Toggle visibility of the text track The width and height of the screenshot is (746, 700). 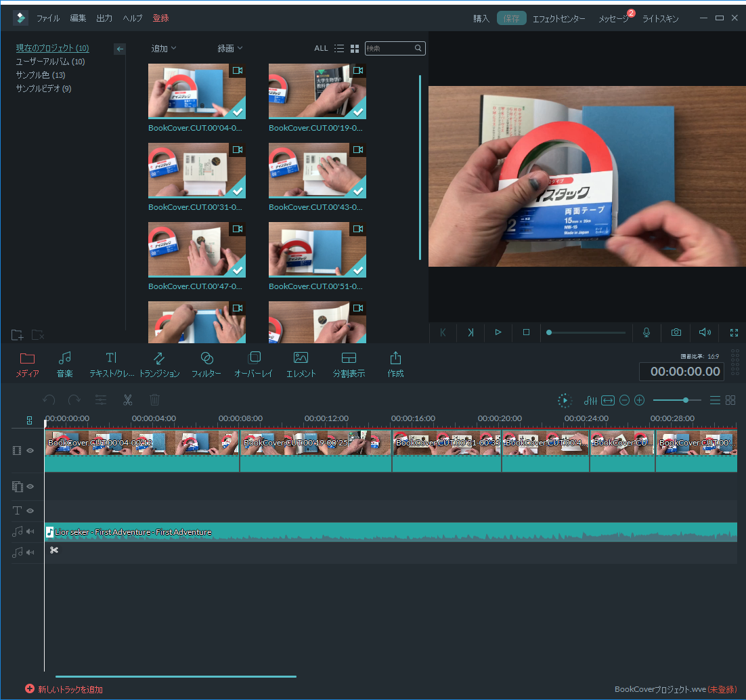coord(30,510)
